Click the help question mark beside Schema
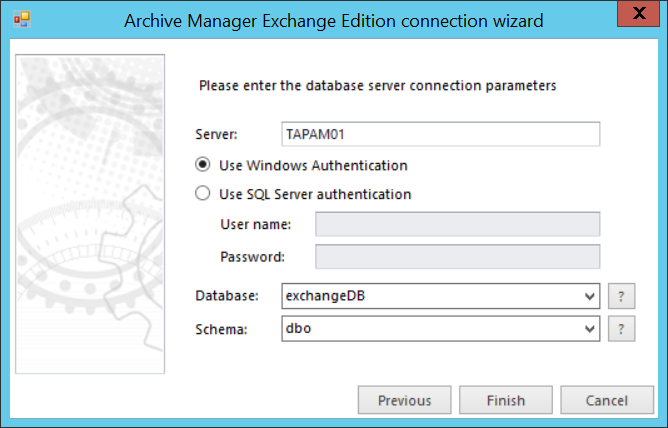The width and height of the screenshot is (668, 428). pyautogui.click(x=622, y=328)
